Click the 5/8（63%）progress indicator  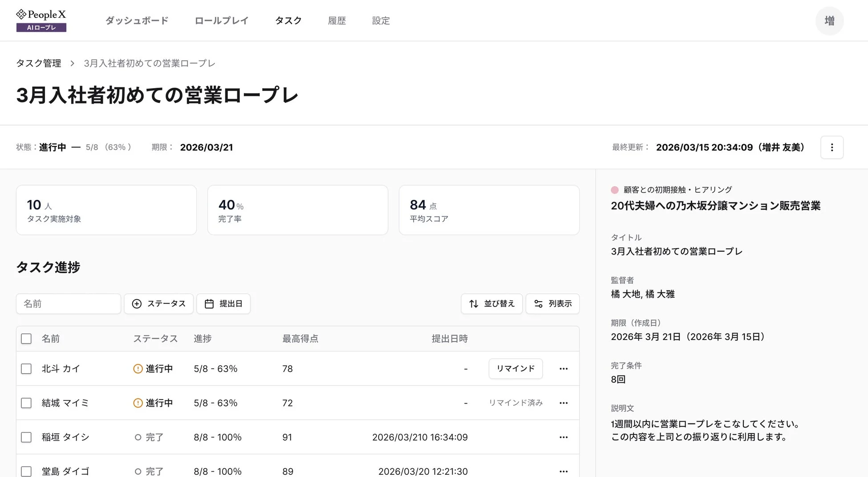pos(108,147)
